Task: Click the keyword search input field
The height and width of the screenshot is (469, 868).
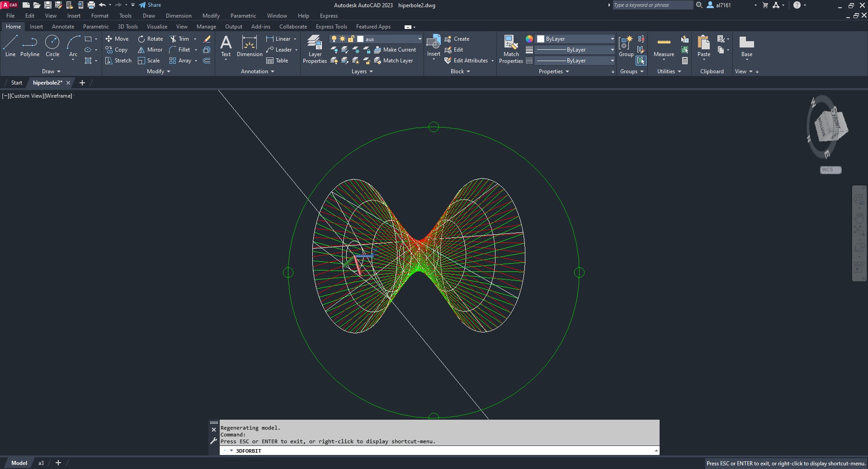Action: [652, 5]
